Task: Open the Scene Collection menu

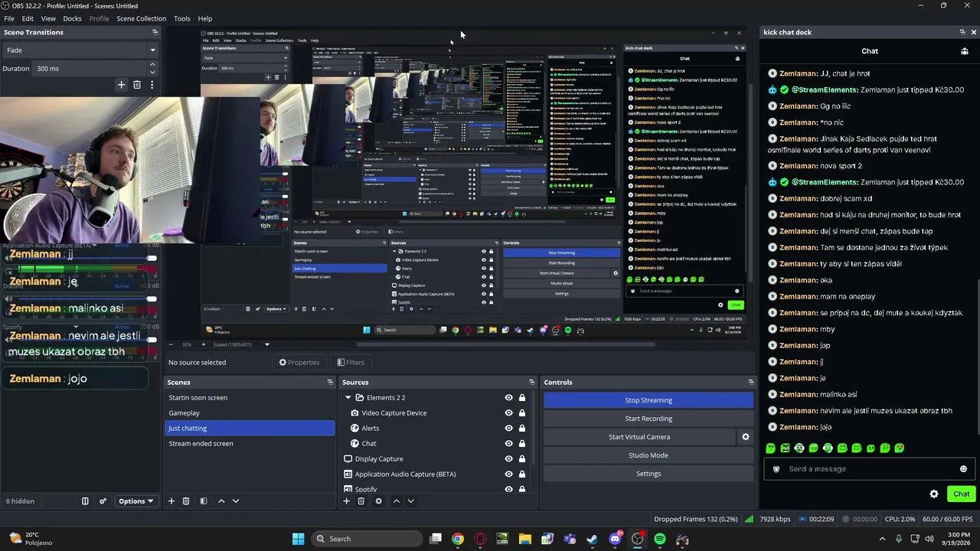Action: click(x=141, y=18)
